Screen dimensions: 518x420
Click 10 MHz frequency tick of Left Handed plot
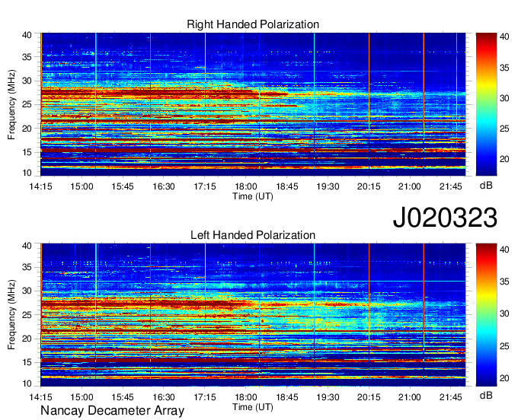[x=27, y=383]
